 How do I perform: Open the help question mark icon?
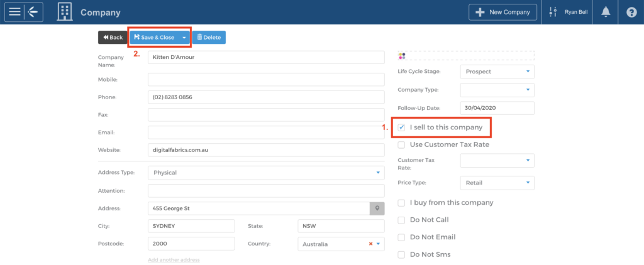pyautogui.click(x=631, y=13)
